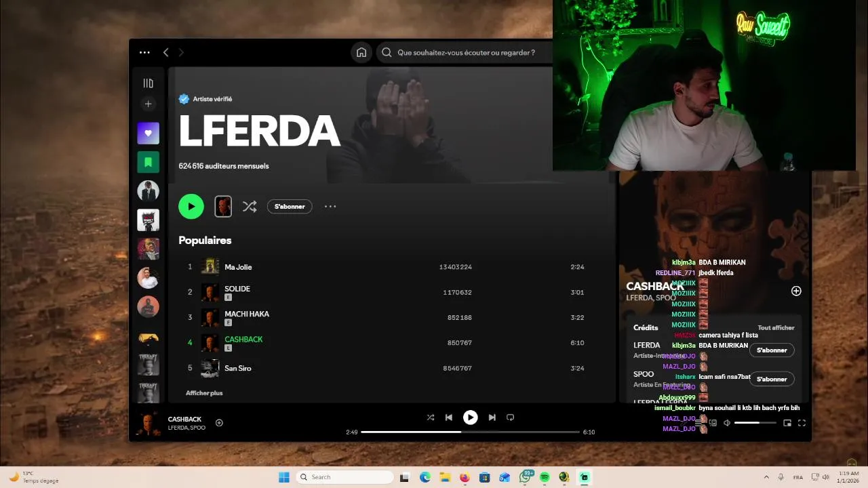Viewport: 868px width, 488px height.
Task: Open the Outlook icon on the taskbar
Action: click(x=505, y=477)
